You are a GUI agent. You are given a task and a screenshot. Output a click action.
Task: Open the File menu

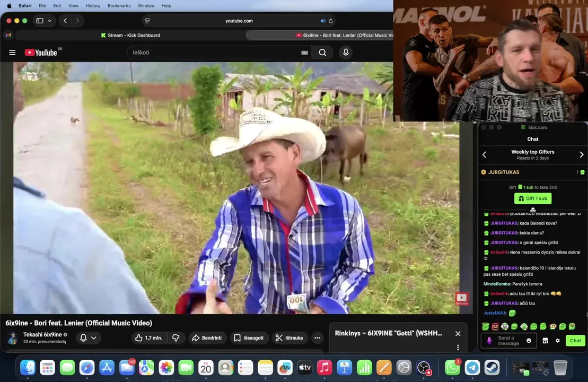click(42, 6)
